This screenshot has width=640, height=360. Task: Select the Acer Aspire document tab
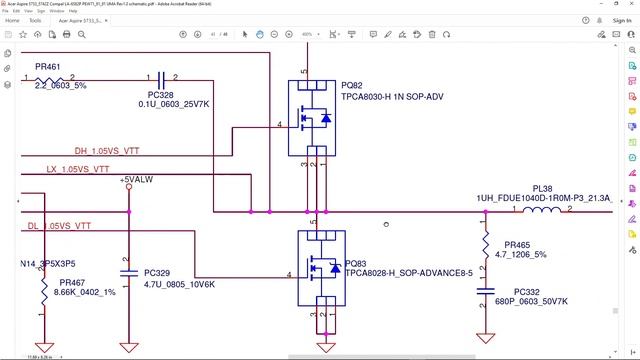pos(80,20)
